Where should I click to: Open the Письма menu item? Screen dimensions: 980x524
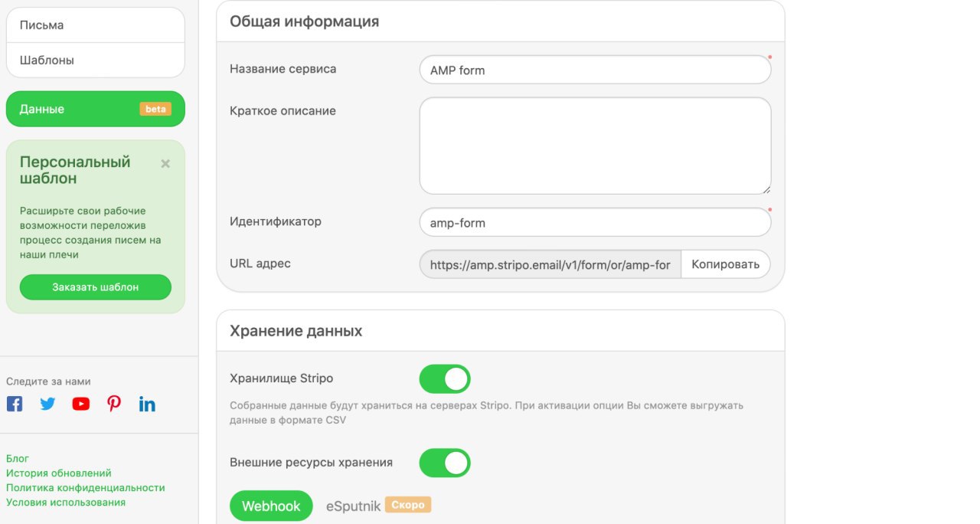(x=96, y=25)
